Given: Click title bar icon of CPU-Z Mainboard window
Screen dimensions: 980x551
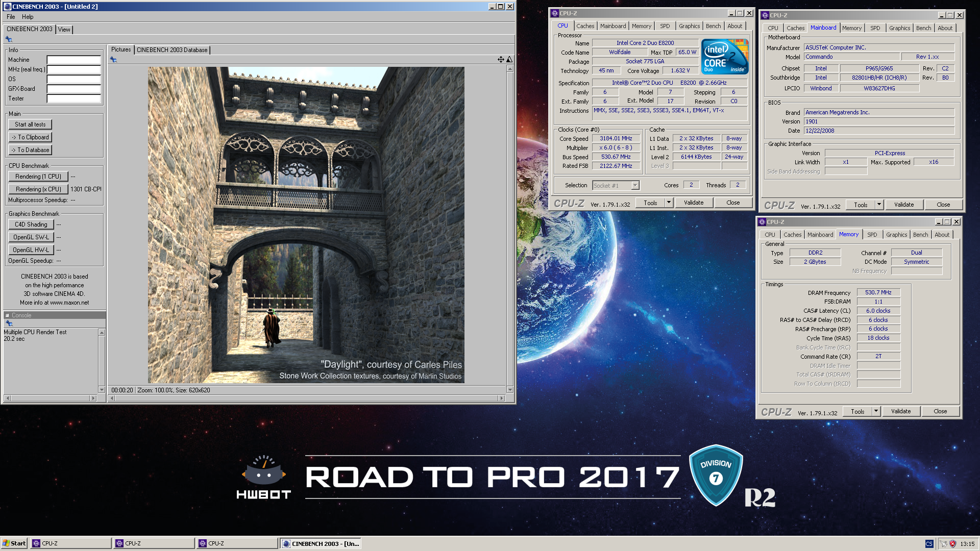Looking at the screenshot, I should tap(765, 15).
